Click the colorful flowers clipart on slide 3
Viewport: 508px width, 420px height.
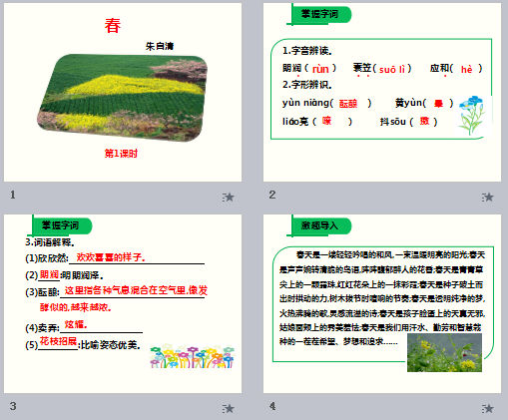coord(193,356)
